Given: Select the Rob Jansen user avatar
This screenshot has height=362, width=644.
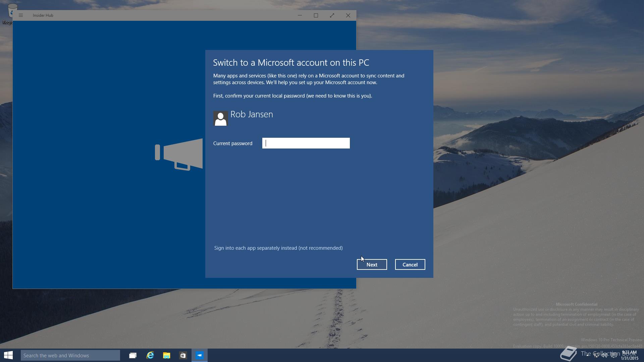Looking at the screenshot, I should (x=221, y=118).
